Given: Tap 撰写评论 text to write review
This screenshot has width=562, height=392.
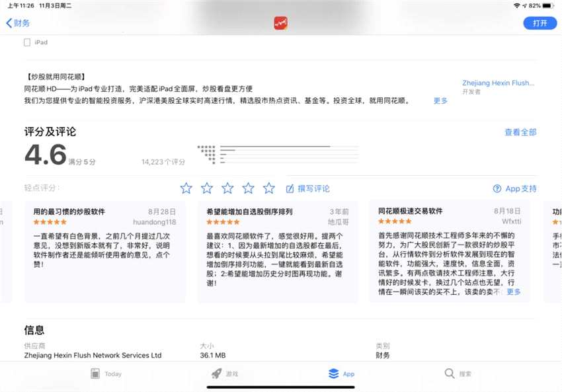Looking at the screenshot, I should click(x=313, y=188).
